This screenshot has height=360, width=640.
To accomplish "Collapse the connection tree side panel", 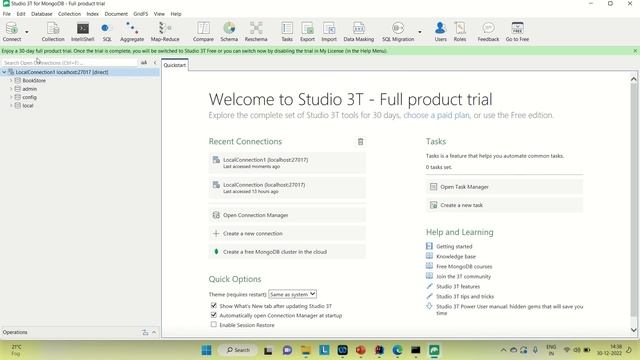I will [155, 63].
